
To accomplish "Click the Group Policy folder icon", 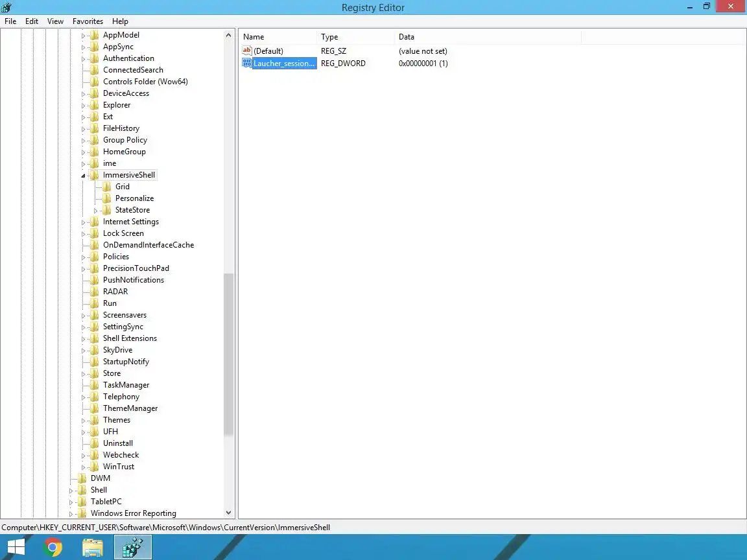I will tap(94, 140).
